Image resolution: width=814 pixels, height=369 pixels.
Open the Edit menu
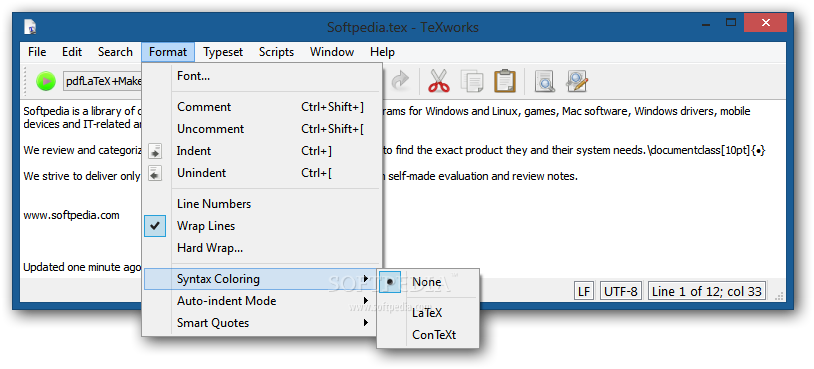point(72,52)
